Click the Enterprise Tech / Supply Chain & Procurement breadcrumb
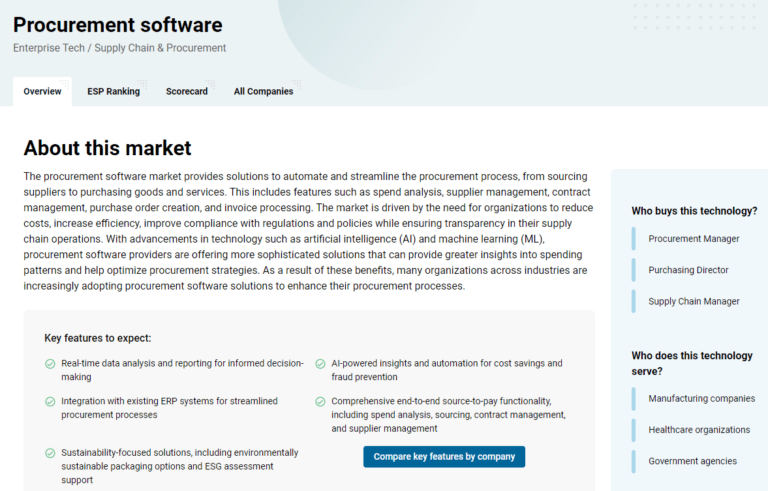This screenshot has height=491, width=768. pos(120,48)
